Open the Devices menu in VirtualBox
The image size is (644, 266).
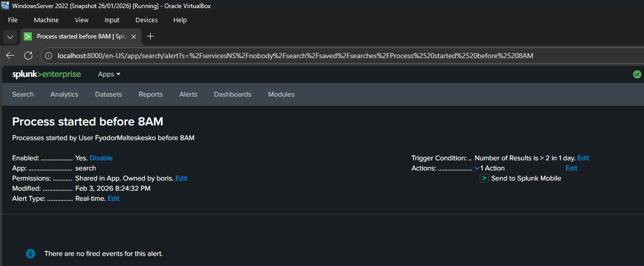point(146,20)
